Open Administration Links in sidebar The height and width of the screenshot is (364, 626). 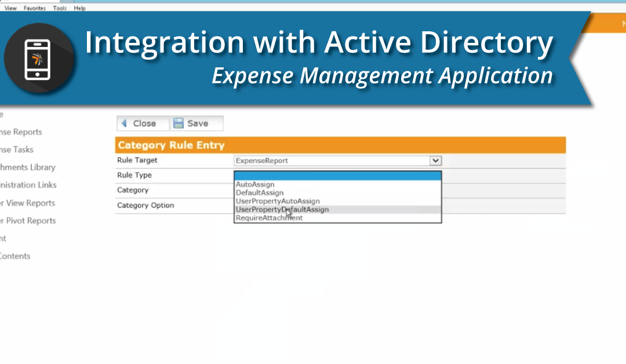(x=28, y=185)
